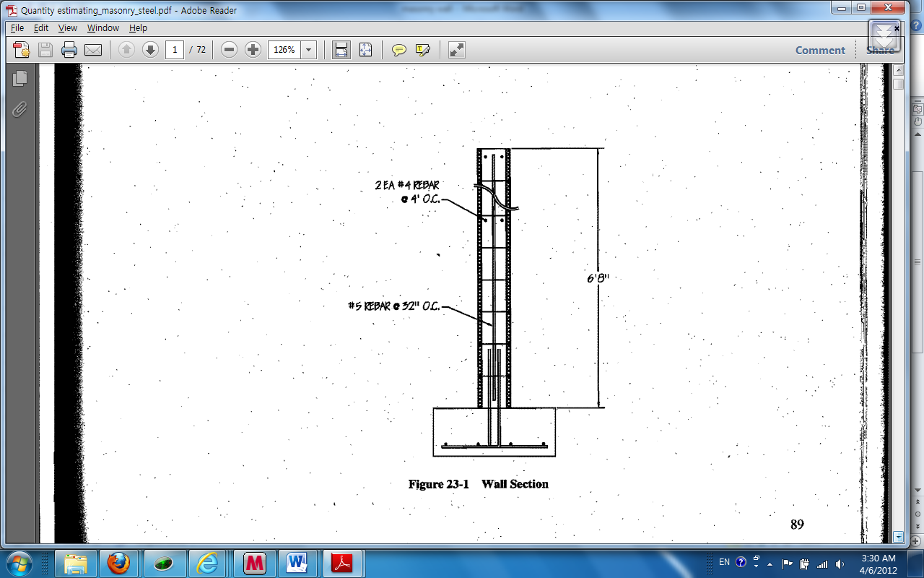The image size is (924, 578).
Task: Switch to Full Screen reading mode
Action: pos(455,50)
